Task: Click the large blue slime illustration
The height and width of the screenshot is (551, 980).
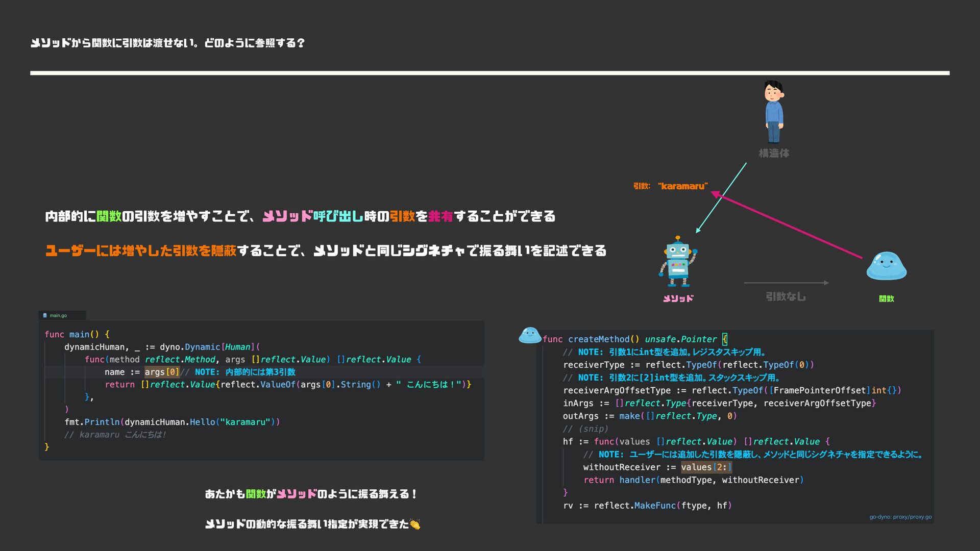Action: pyautogui.click(x=886, y=266)
